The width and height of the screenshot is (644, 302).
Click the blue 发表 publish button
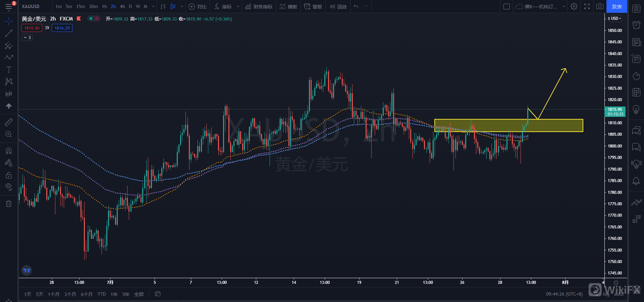[616, 6]
